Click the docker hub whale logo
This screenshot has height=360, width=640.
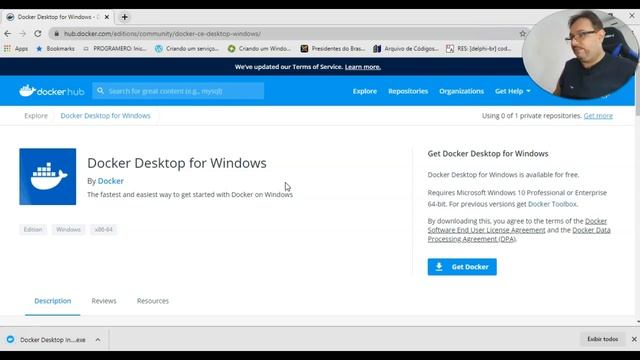51,91
